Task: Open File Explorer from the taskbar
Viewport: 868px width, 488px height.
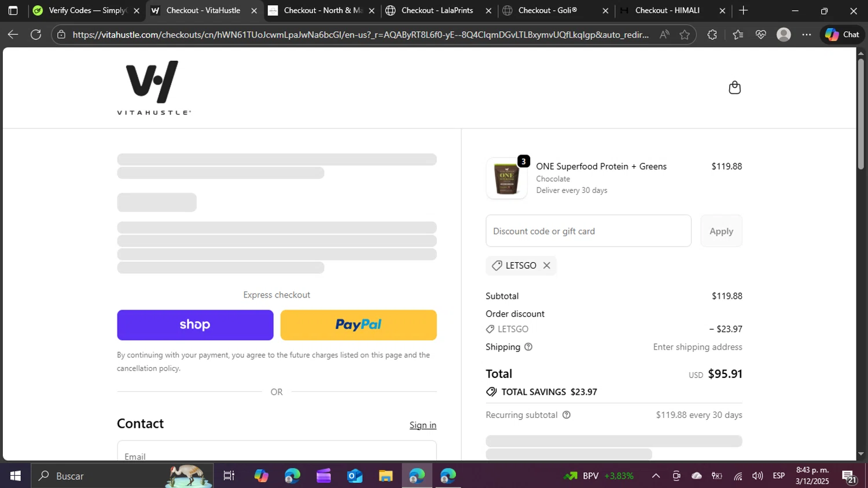Action: [x=386, y=476]
